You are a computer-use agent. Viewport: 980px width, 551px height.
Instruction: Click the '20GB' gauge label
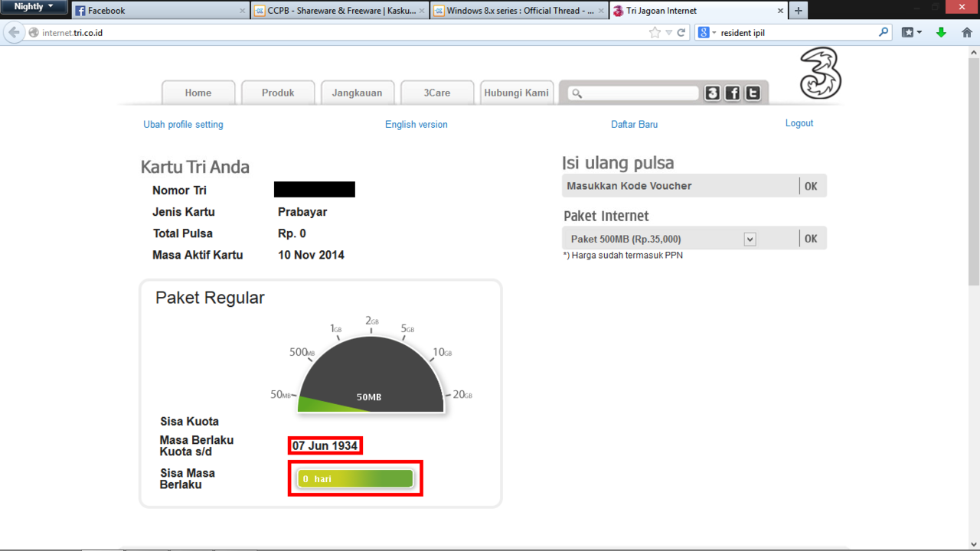click(462, 395)
